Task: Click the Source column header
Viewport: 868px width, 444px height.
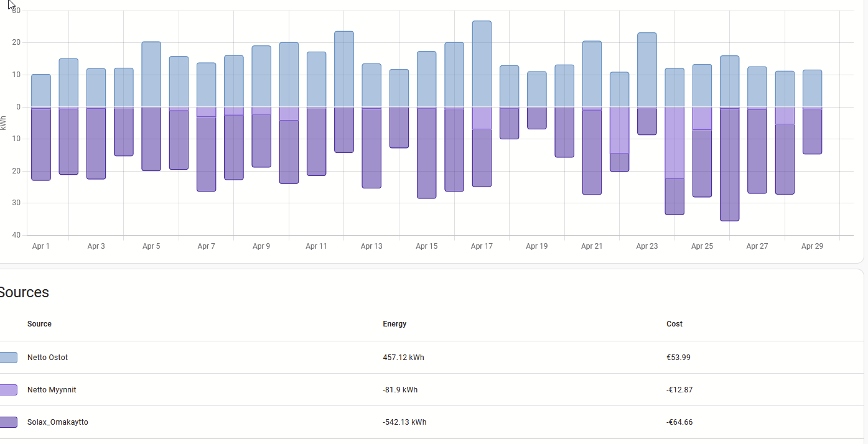Action: (39, 324)
